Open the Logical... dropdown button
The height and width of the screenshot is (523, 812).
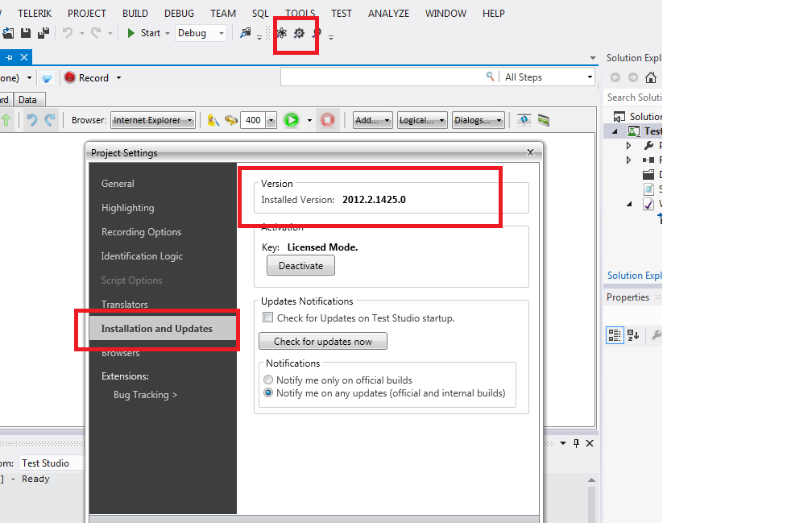(x=423, y=120)
